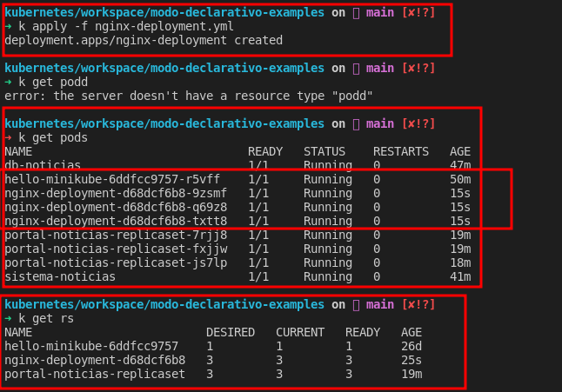562x392 pixels.
Task: Select the 26d age value for hello-minikube replicaset
Action: pos(411,346)
